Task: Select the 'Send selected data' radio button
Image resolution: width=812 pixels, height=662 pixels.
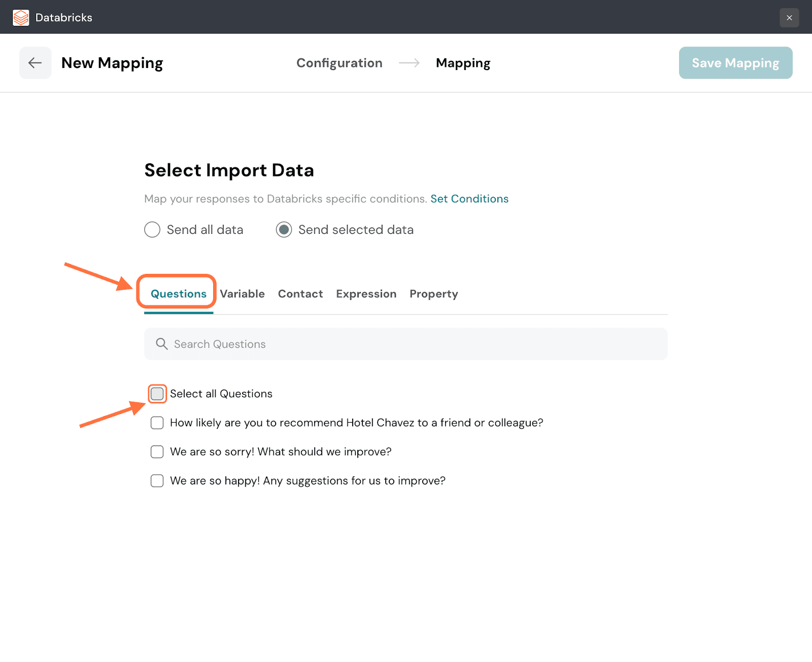Action: pyautogui.click(x=284, y=230)
